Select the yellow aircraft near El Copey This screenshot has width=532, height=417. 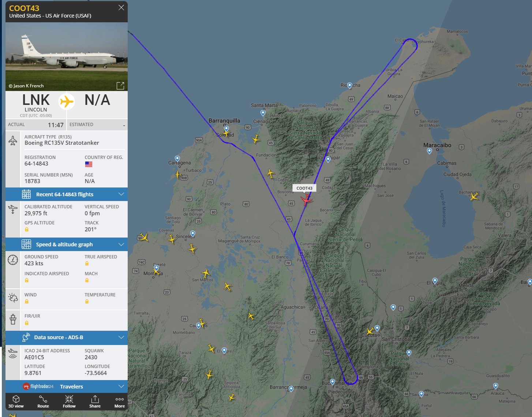270,173
